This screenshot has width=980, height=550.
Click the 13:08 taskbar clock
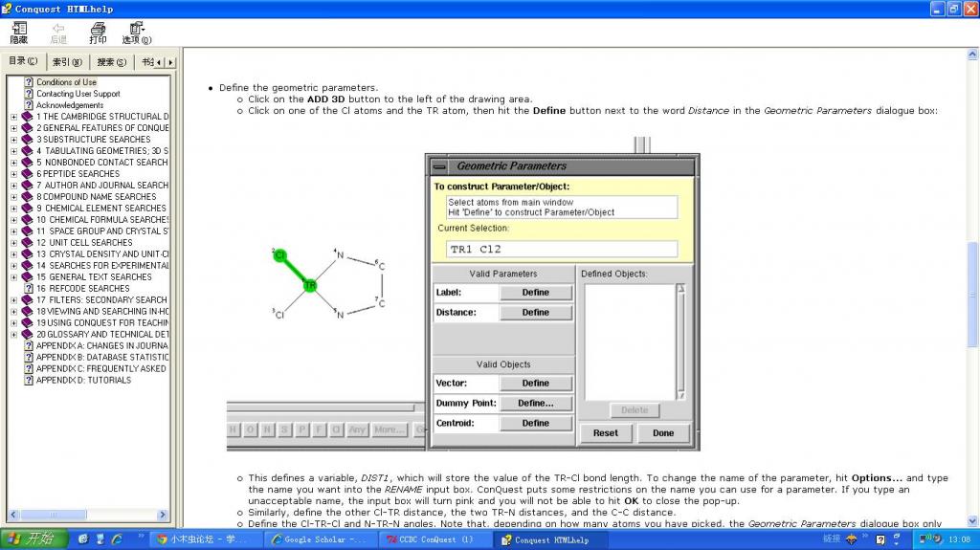click(959, 539)
